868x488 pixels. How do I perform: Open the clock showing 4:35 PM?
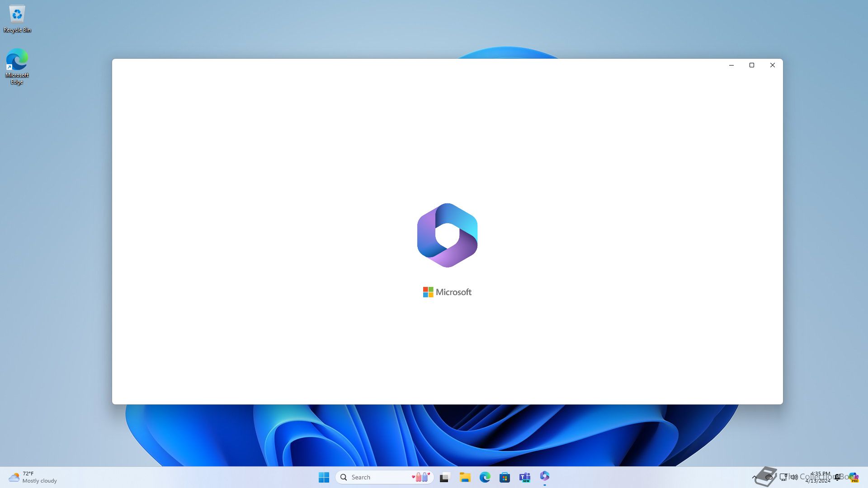(818, 477)
